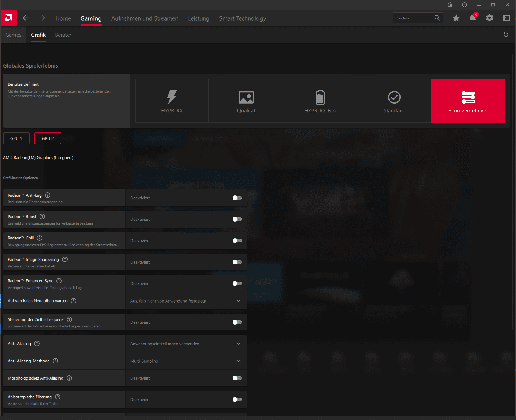
Task: Open Smart Technology section
Action: 243,18
